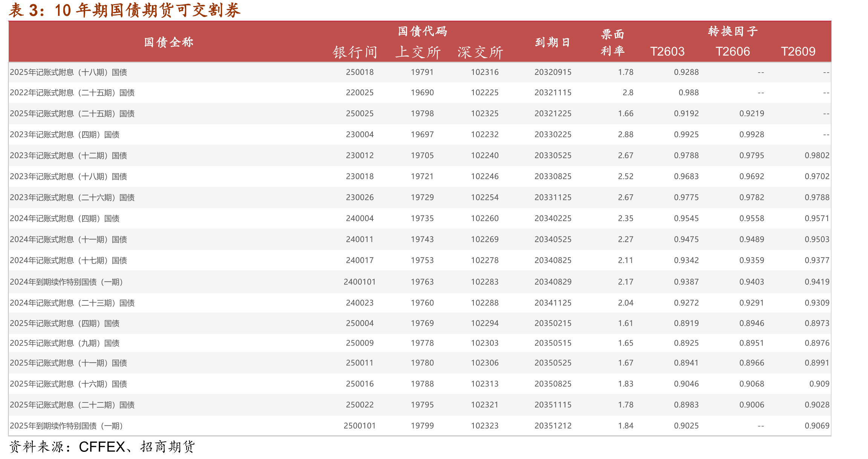Select the bond name 2025年记账式附息（九期）国债
The width and height of the screenshot is (868, 459).
pyautogui.click(x=65, y=343)
